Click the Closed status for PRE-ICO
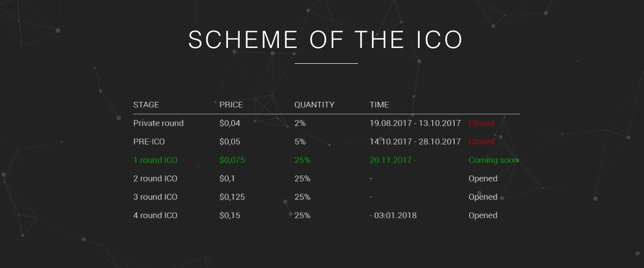 click(x=482, y=142)
